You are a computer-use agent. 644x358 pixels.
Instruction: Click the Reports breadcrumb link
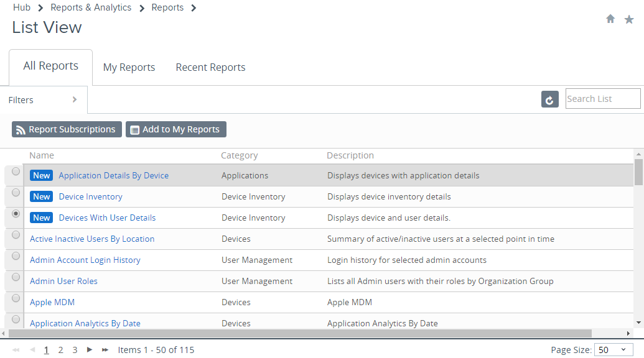(167, 7)
